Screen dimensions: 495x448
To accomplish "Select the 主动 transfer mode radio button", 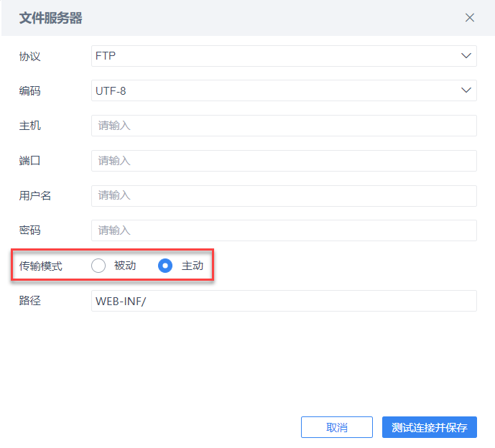I will 165,266.
